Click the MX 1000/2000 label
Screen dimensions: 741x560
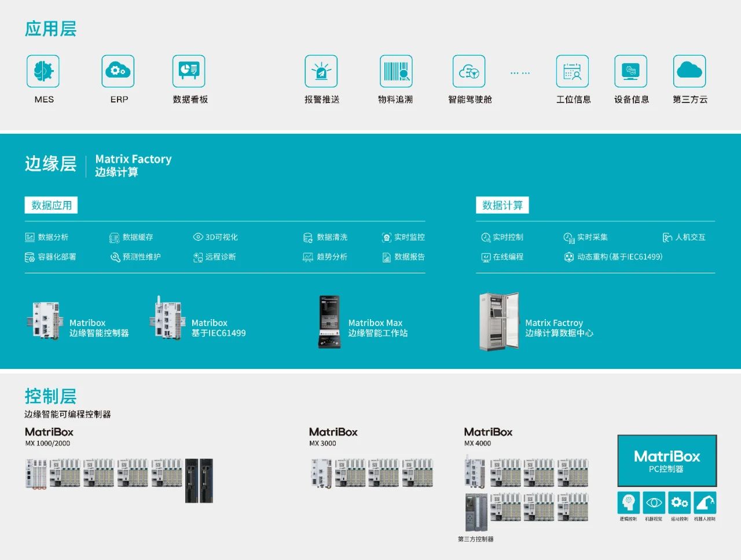[47, 444]
